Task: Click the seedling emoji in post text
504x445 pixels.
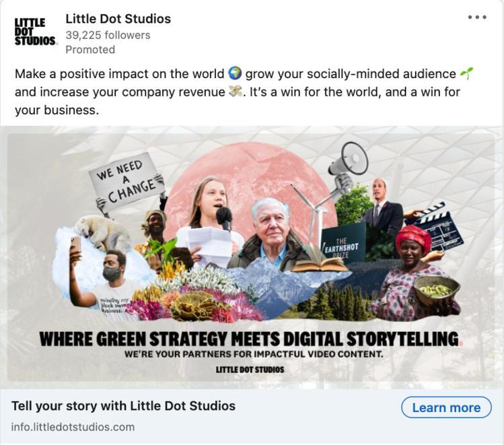Action: tap(466, 73)
